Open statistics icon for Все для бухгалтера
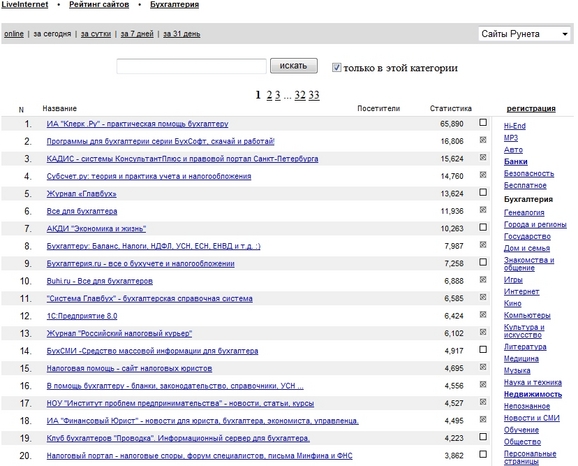578x466 pixels. pyautogui.click(x=483, y=210)
